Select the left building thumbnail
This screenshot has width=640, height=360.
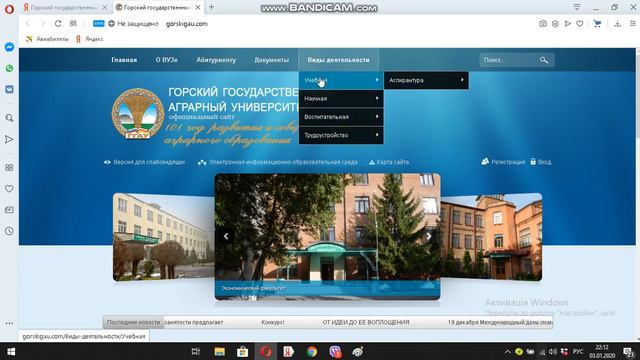click(164, 237)
